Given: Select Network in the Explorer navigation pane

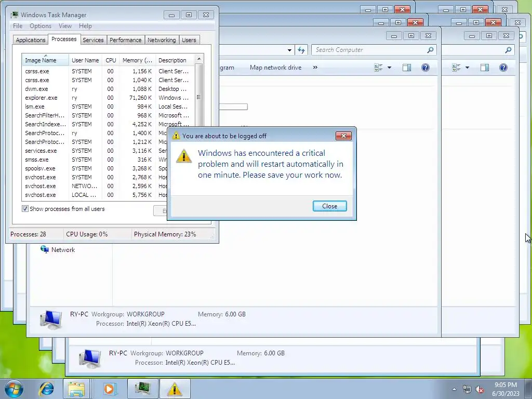Looking at the screenshot, I should click(x=58, y=250).
